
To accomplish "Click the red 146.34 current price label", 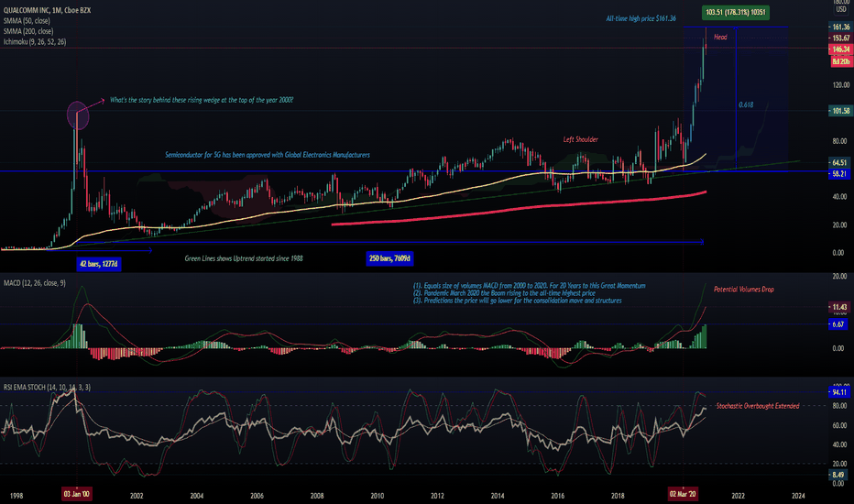I will tap(840, 49).
